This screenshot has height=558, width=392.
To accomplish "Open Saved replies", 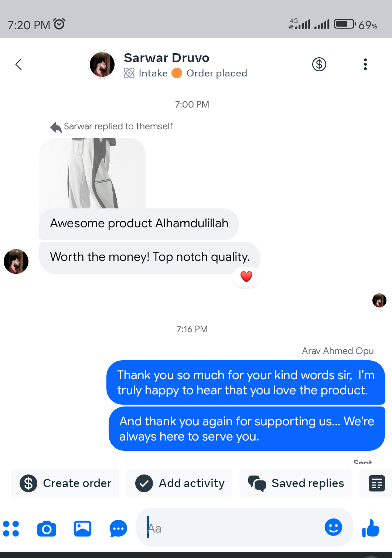I will [x=296, y=483].
